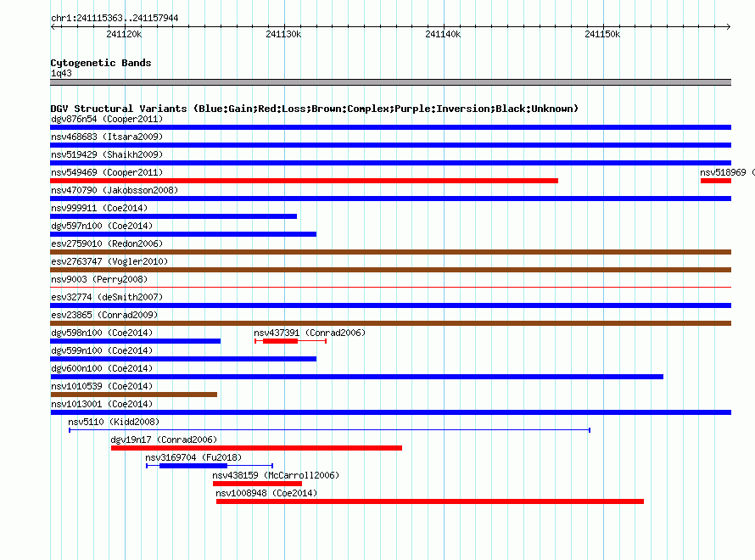This screenshot has height=560, width=755.
Task: Open the nsv438159 (McCarroll2006) label
Action: [x=276, y=475]
